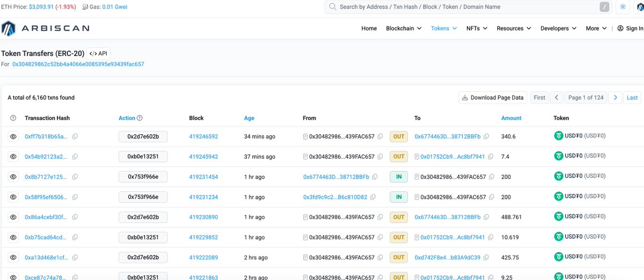Copy transaction hash 0xff7b318b65a
Viewport: 644px width, 280px height.
tap(75, 137)
